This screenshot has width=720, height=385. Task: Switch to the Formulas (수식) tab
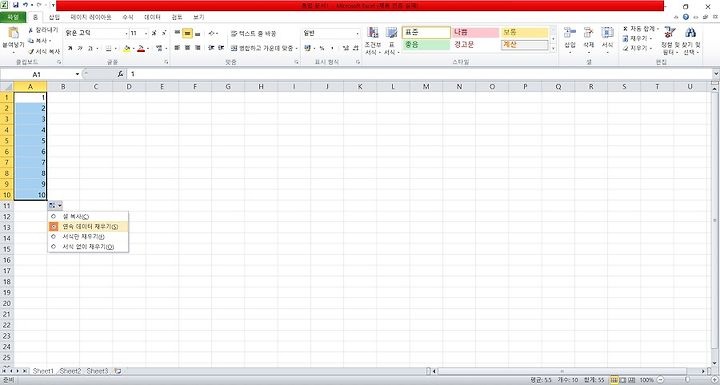click(x=128, y=17)
